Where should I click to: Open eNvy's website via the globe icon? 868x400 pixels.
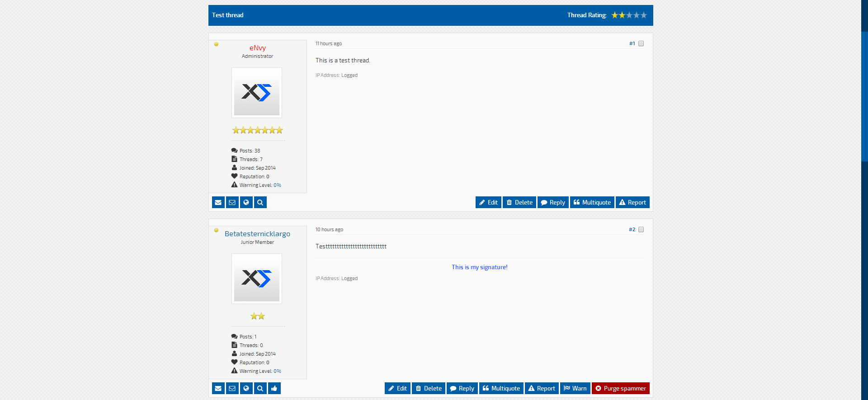coord(246,202)
